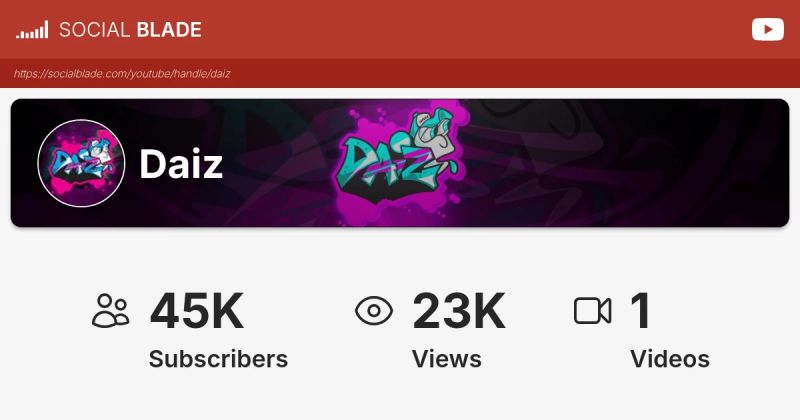Viewport: 800px width, 420px height.
Task: Click the views eye icon
Action: (374, 310)
